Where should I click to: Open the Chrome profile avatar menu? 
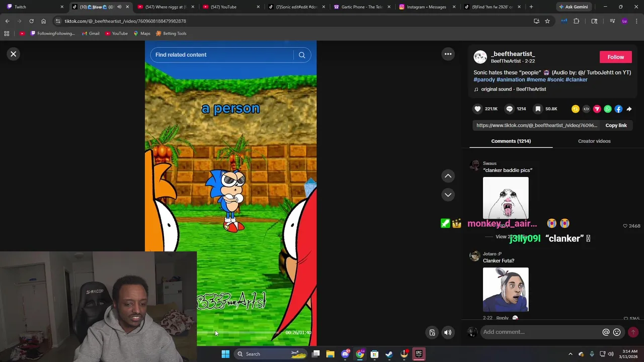click(x=624, y=21)
